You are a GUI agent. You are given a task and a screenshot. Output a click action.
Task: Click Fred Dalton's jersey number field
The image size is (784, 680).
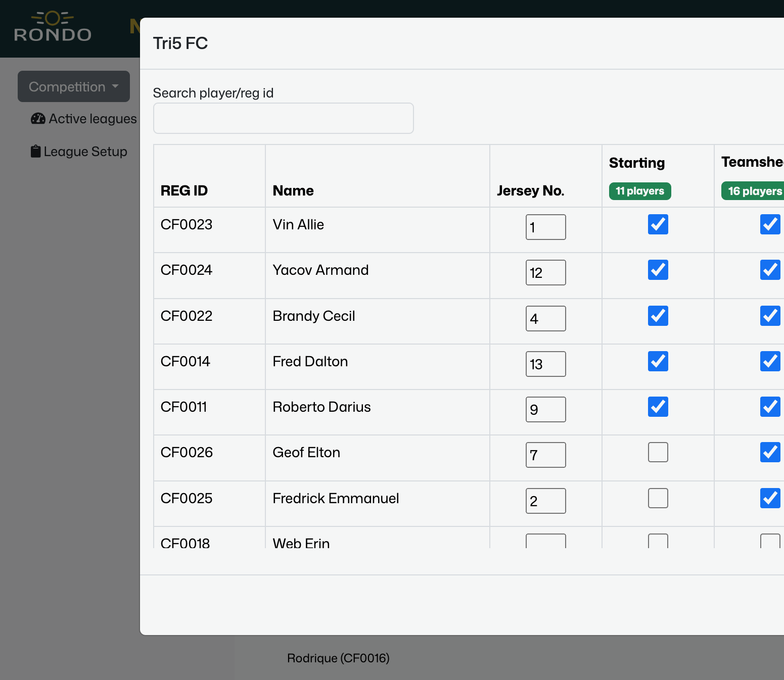pyautogui.click(x=545, y=364)
